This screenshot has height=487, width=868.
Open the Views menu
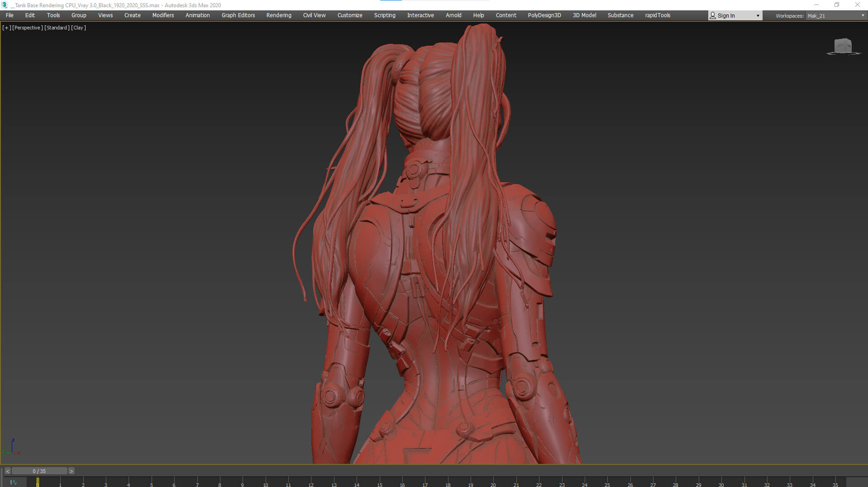click(x=105, y=15)
